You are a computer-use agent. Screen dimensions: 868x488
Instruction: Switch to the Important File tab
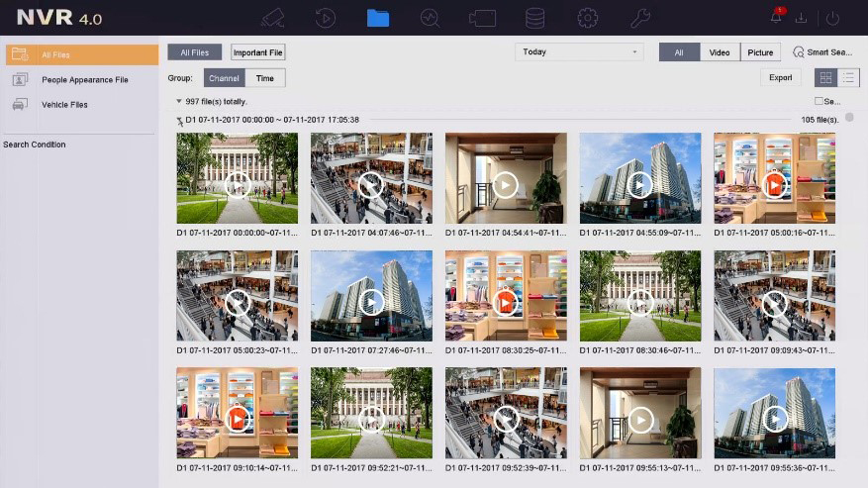click(257, 52)
